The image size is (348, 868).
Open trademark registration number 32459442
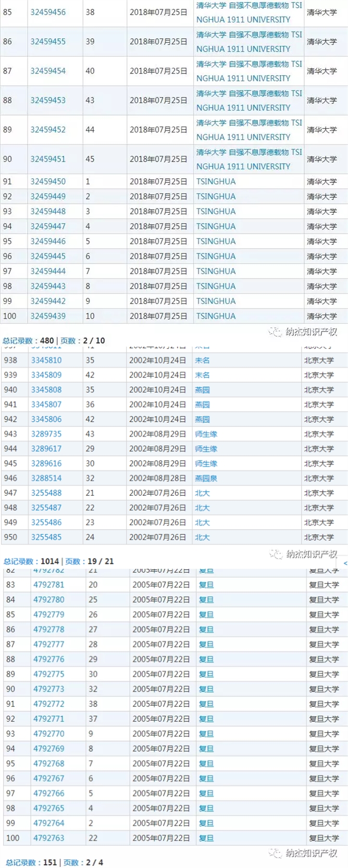(48, 301)
